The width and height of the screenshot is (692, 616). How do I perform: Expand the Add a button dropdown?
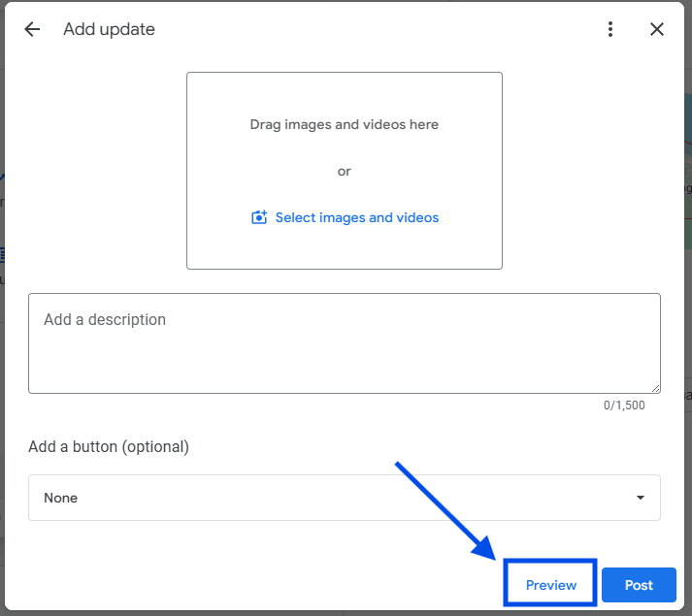[345, 498]
